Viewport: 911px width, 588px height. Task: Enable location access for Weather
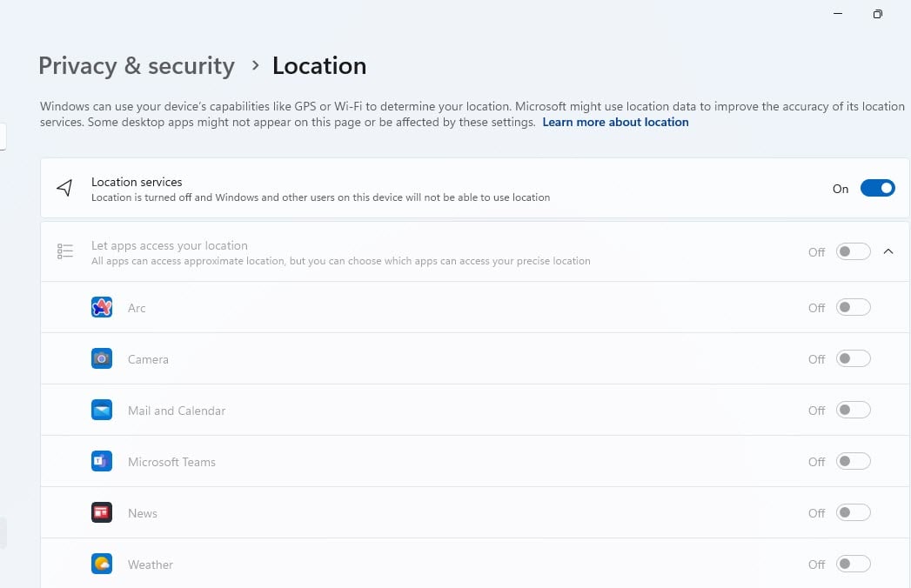(x=854, y=564)
